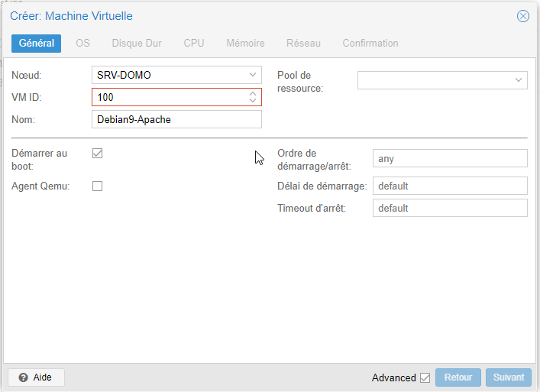Increase the VM ID with up arrow
The height and width of the screenshot is (392, 540).
pos(253,93)
